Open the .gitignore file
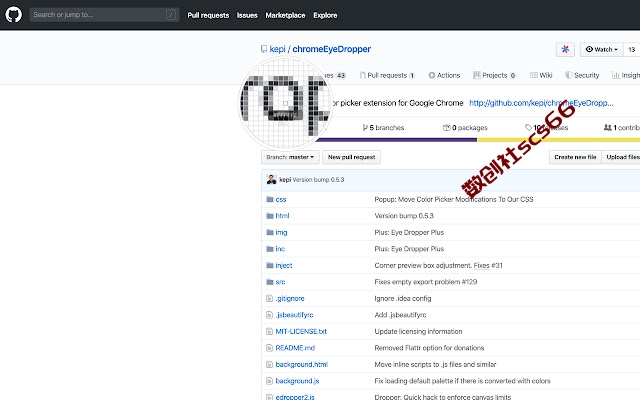640x400 pixels. coord(290,298)
